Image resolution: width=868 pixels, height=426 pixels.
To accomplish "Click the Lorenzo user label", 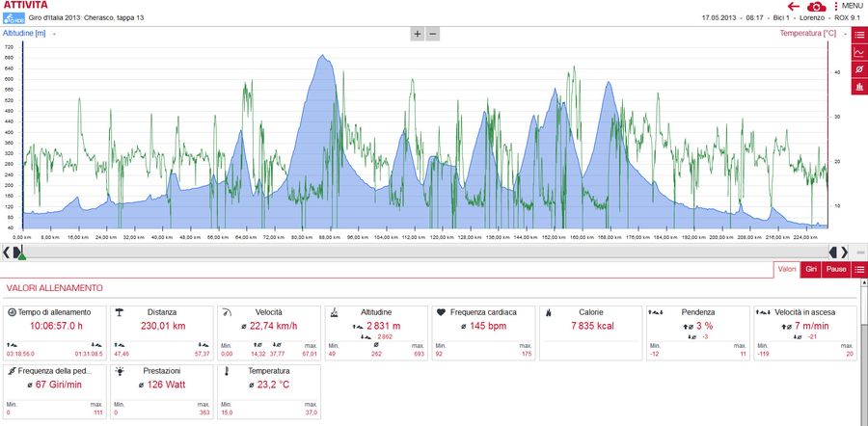I will point(813,17).
